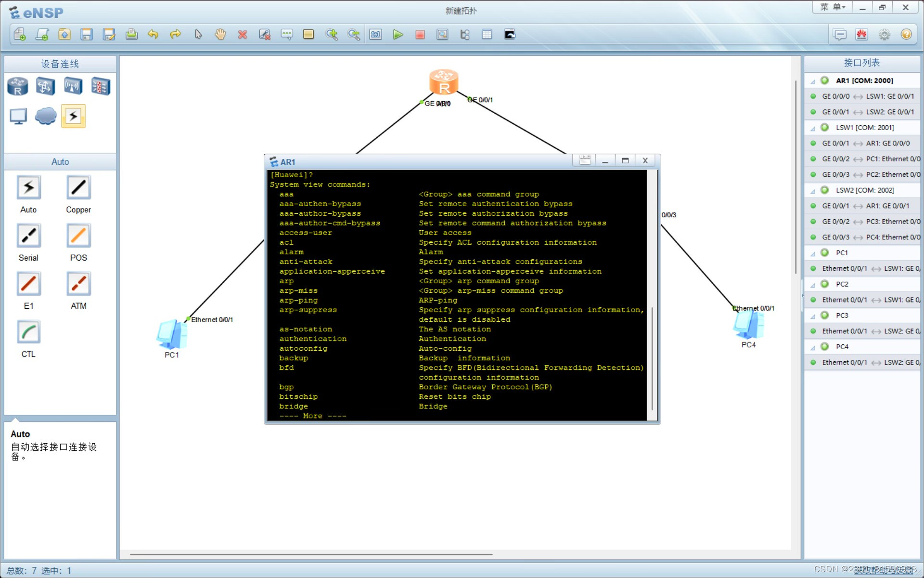Collapse the PC1 interface entry
924x578 pixels.
[x=813, y=253]
